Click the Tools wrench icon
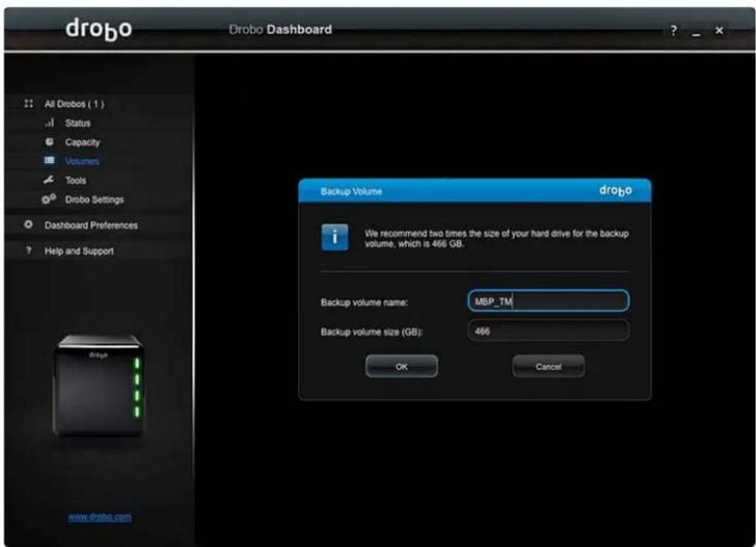Image resolution: width=756 pixels, height=547 pixels. (48, 180)
